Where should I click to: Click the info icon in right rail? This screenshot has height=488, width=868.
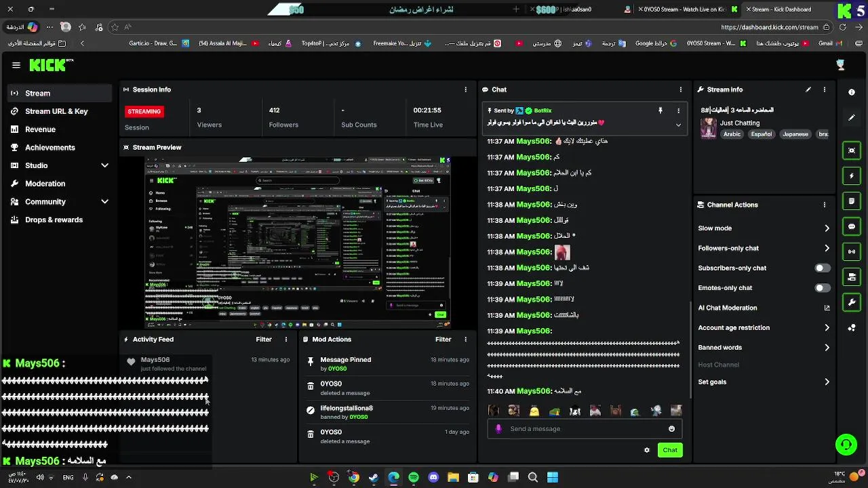click(x=852, y=92)
